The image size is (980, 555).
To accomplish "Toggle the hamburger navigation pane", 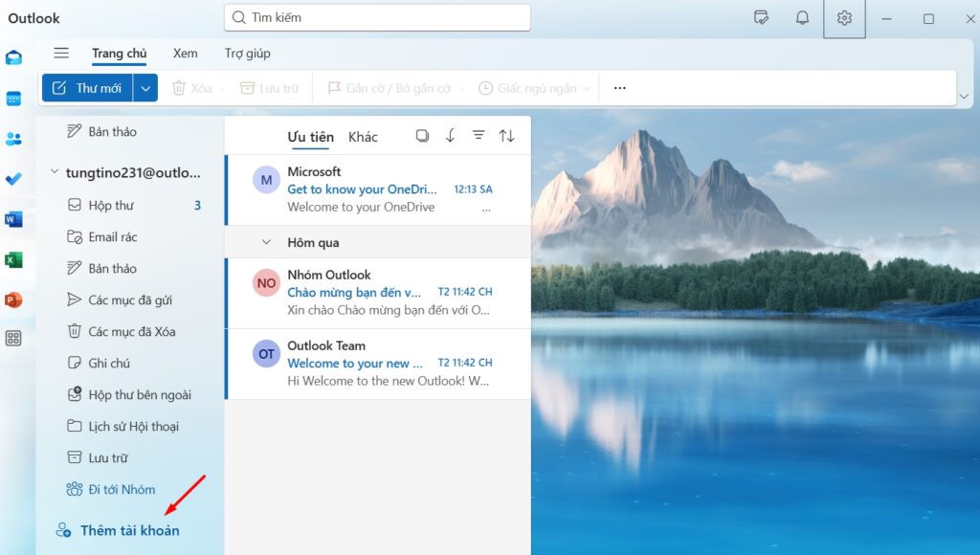I will pyautogui.click(x=61, y=54).
